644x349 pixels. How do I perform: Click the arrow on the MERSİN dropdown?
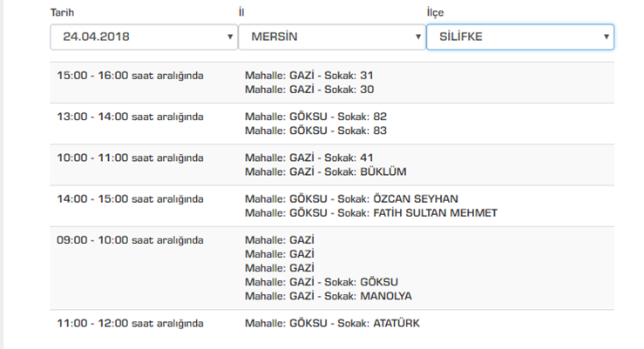[418, 37]
